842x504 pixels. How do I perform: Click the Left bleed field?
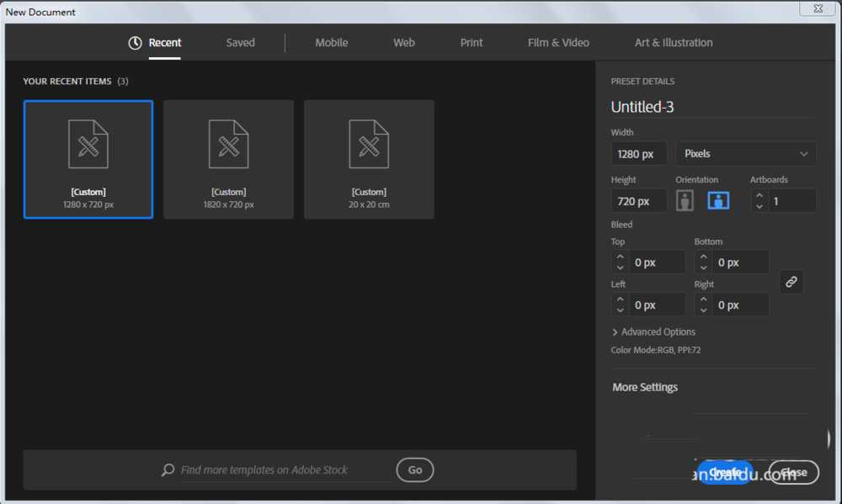(x=656, y=305)
